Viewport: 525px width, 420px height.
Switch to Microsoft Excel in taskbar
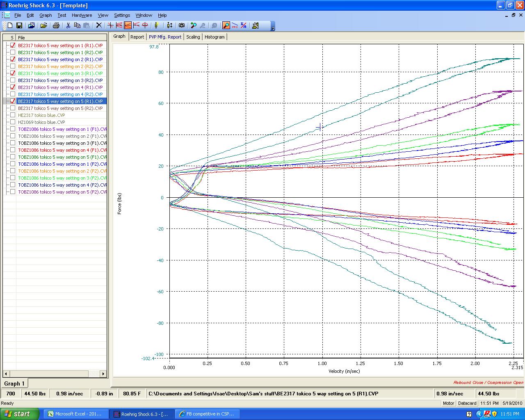point(76,414)
